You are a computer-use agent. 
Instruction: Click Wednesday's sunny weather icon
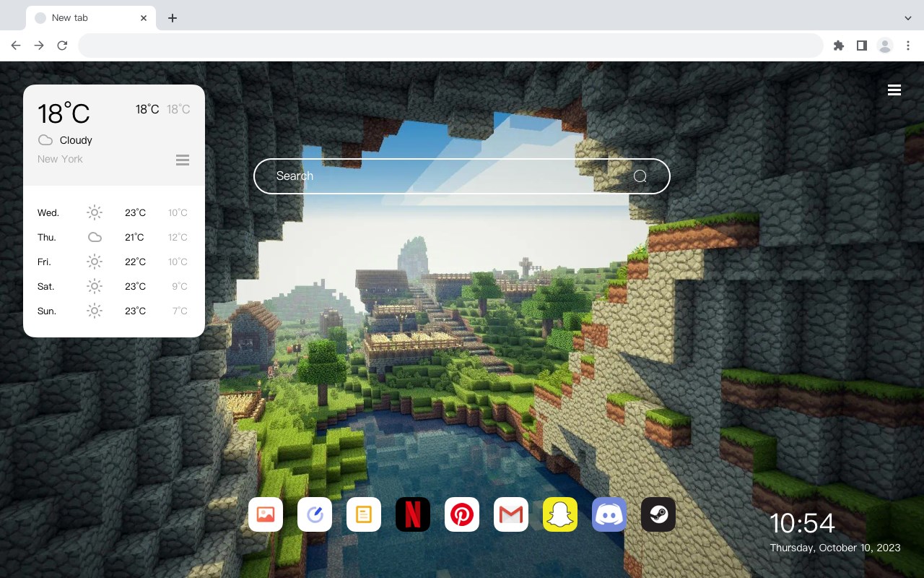pos(95,212)
